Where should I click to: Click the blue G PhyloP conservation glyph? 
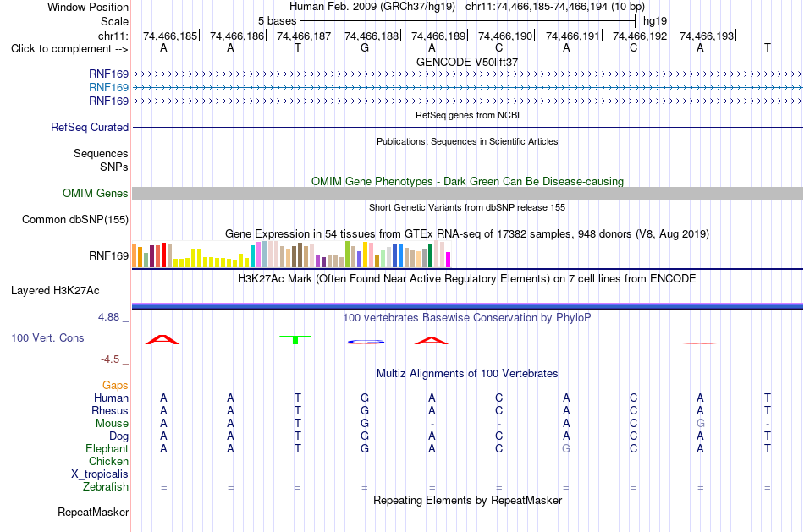[366, 342]
